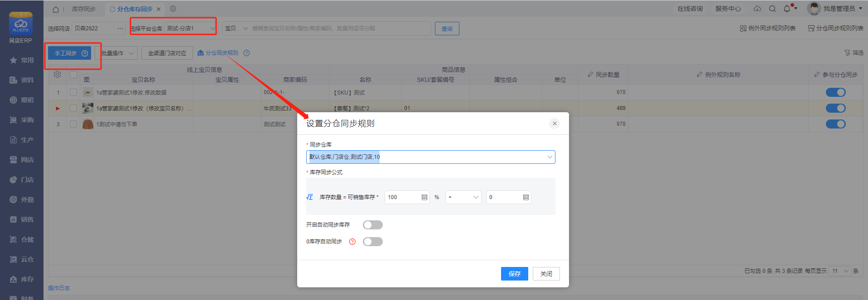Open 选择网店 selector ellipsis

[121, 29]
